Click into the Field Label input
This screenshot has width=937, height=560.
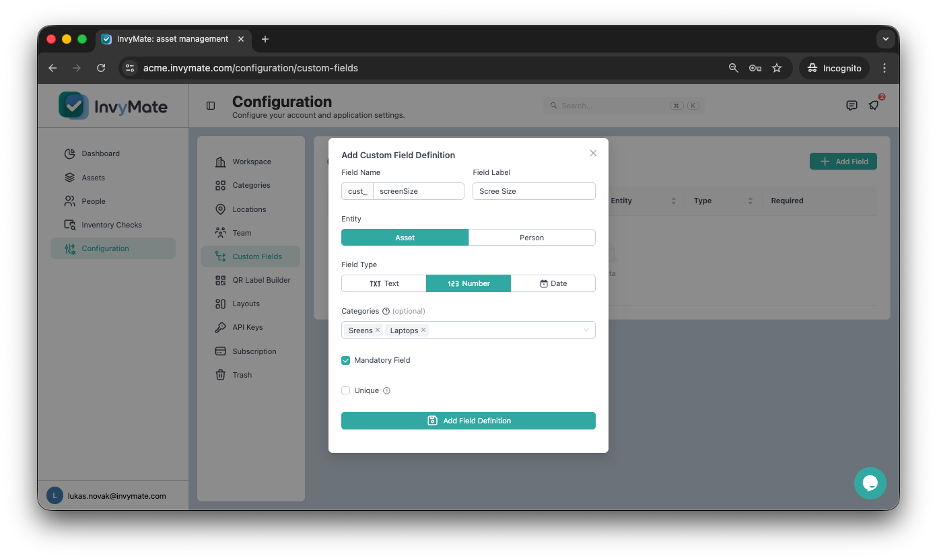pyautogui.click(x=534, y=191)
